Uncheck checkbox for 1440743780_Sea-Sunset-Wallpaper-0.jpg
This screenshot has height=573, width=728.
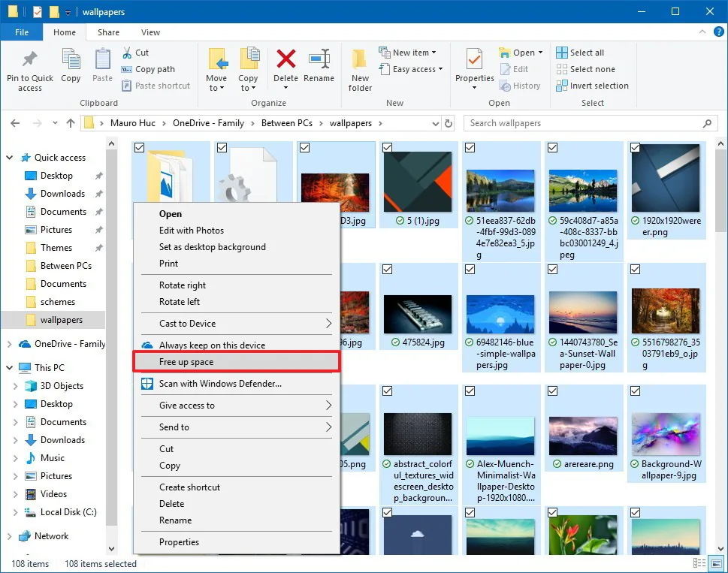tap(552, 269)
